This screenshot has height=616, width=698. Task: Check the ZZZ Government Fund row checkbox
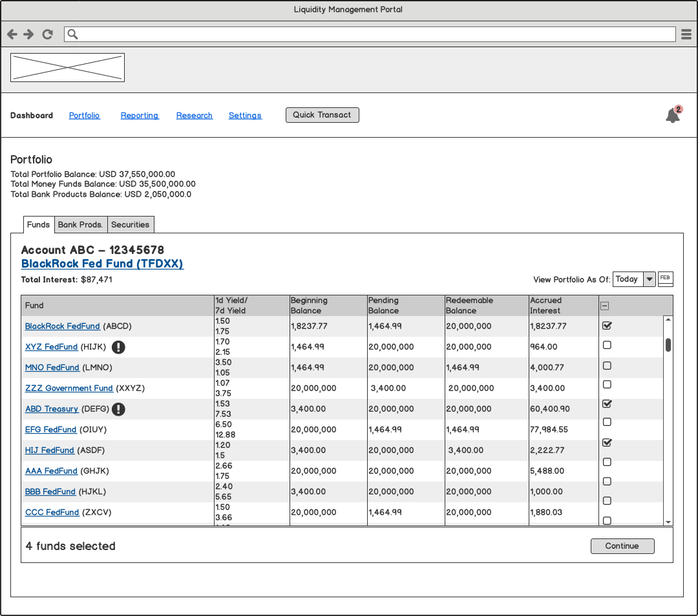(607, 384)
